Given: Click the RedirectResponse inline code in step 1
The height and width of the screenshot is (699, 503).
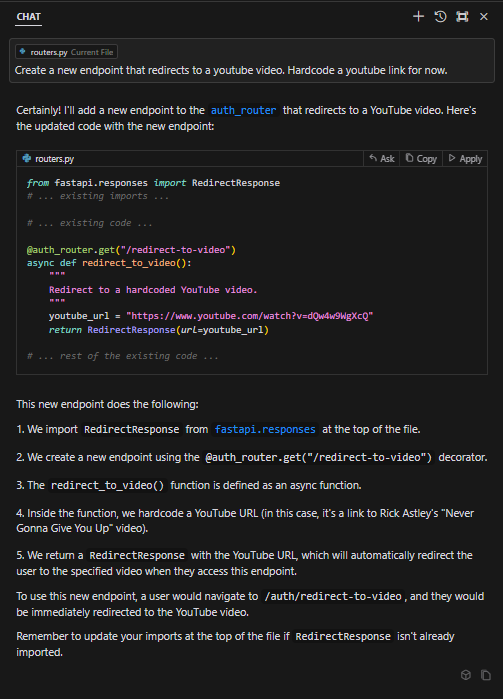Looking at the screenshot, I should [132, 429].
